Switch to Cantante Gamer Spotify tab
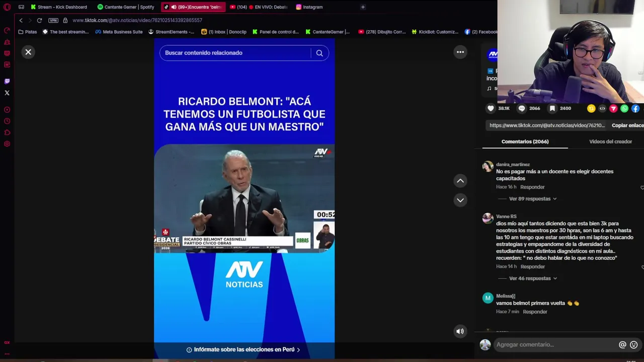 (126, 7)
